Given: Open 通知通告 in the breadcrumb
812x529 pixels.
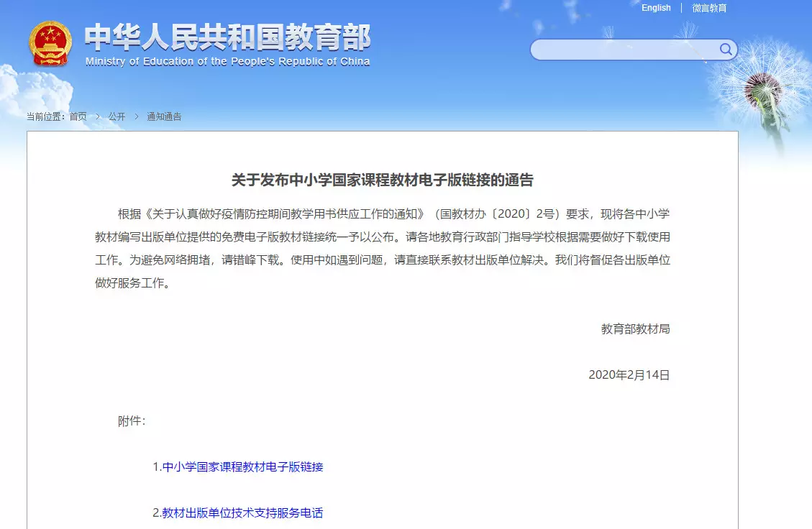Looking at the screenshot, I should point(164,116).
